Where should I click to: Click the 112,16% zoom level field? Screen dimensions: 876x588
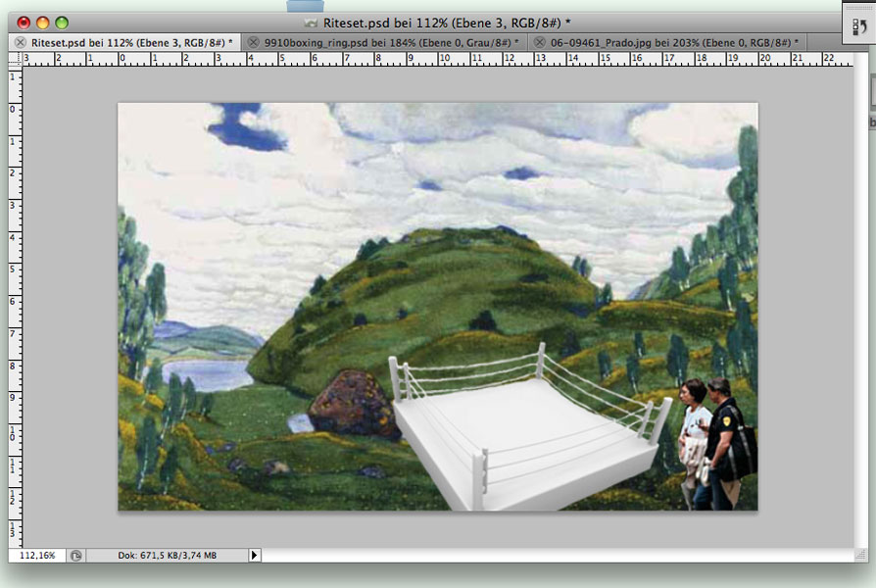click(37, 556)
